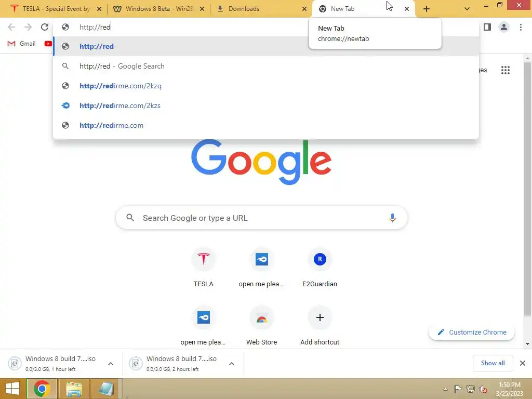This screenshot has height=399, width=532.
Task: Open the Chrome profile avatar menu
Action: (x=504, y=27)
